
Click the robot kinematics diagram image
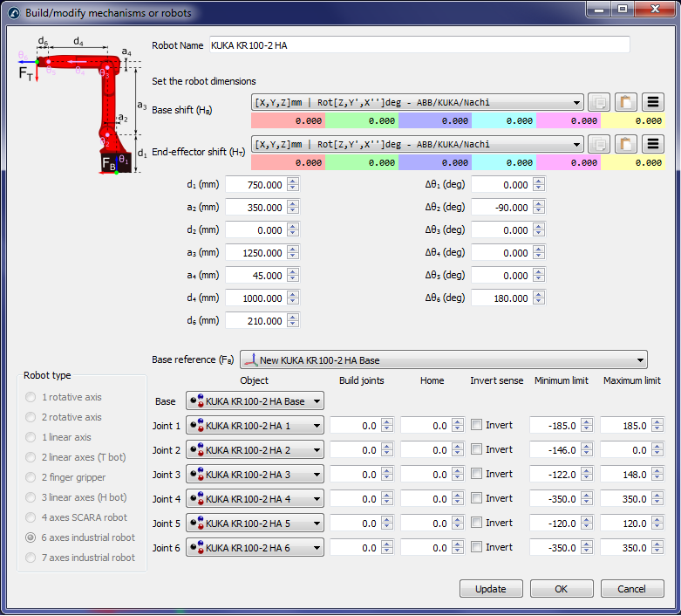point(75,105)
